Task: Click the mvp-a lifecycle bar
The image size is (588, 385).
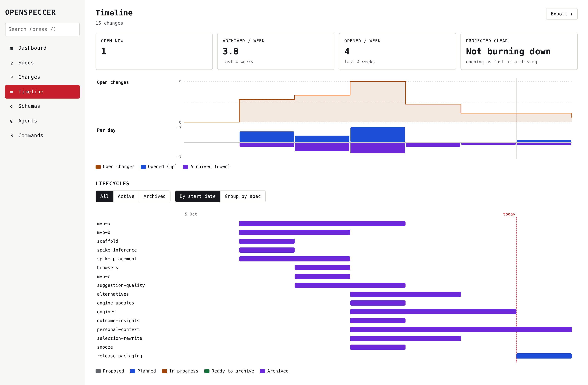Action: pyautogui.click(x=322, y=224)
